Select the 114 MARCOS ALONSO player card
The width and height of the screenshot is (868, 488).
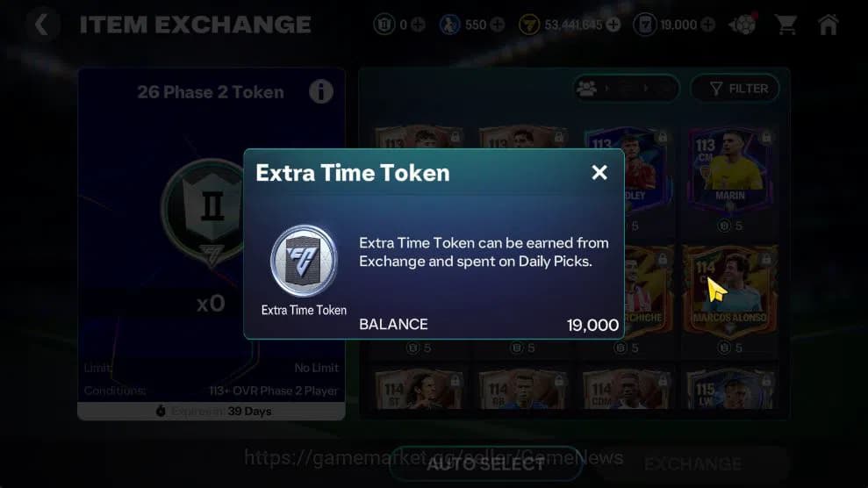[730, 290]
